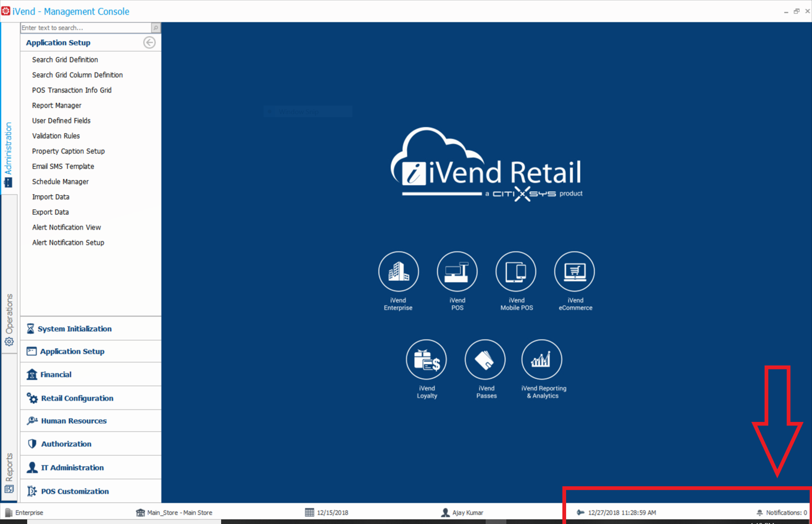Click the Application Setup window icon in the navigation list
This screenshot has width=812, height=524.
(32, 351)
